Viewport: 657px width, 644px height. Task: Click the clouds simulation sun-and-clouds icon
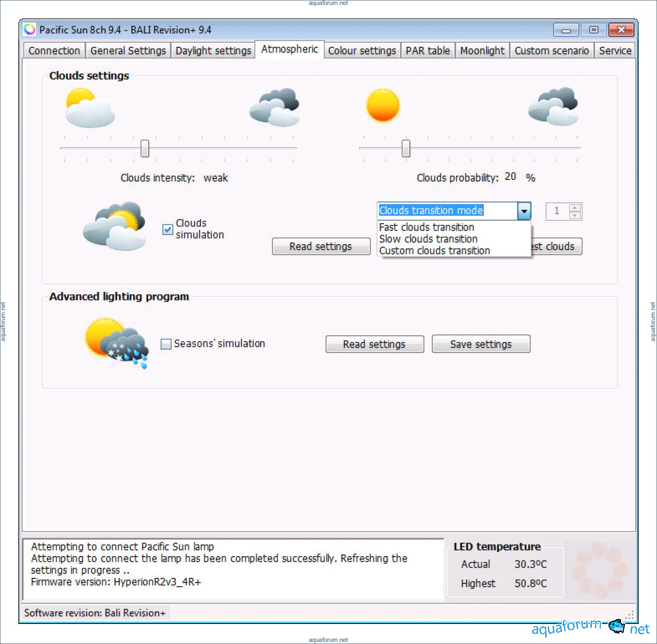115,226
